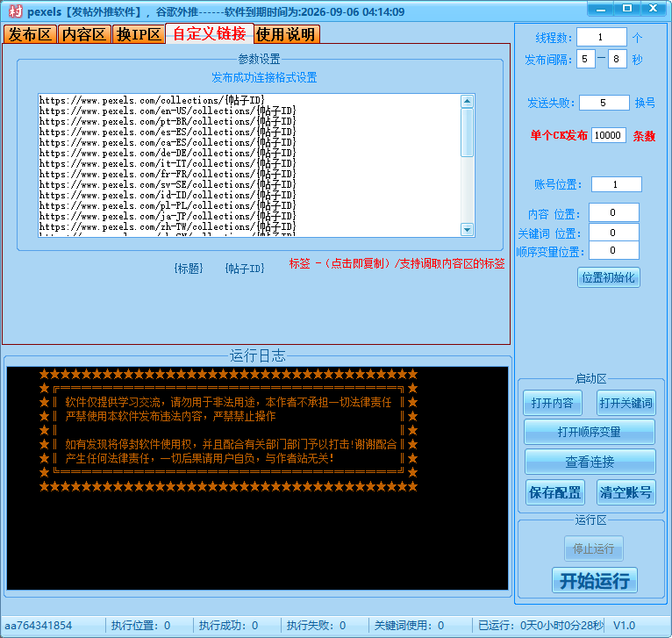Click the pexels app icon in title bar
672x638 pixels.
point(15,11)
